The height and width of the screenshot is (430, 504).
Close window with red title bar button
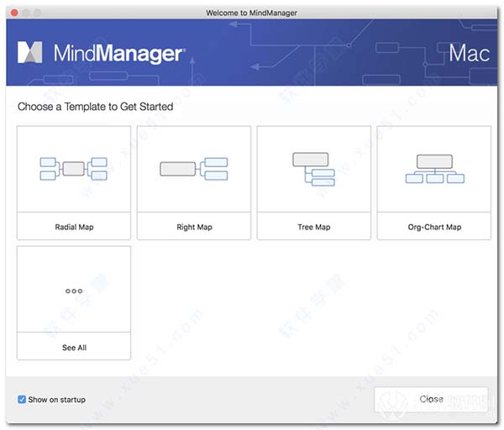14,13
